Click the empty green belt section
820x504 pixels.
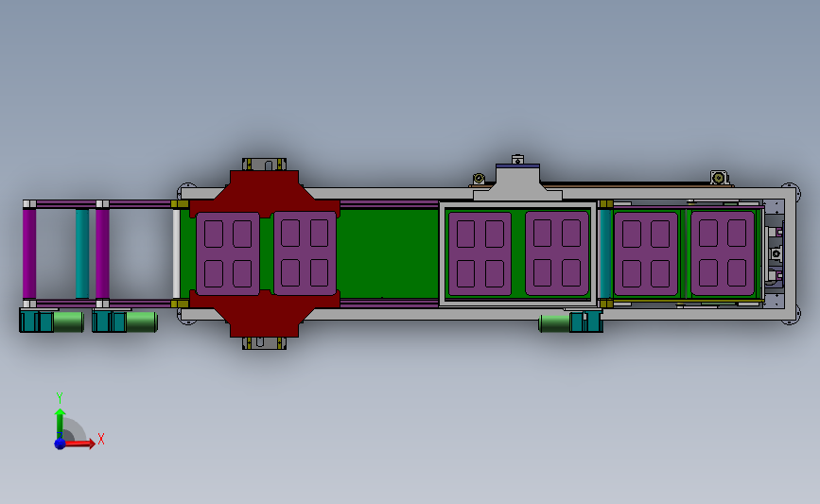click(388, 253)
